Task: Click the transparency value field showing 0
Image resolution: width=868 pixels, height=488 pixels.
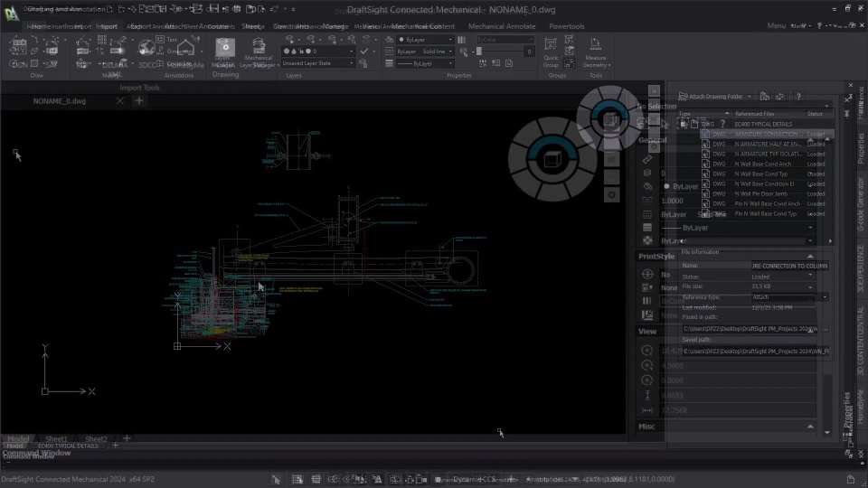Action: [529, 52]
